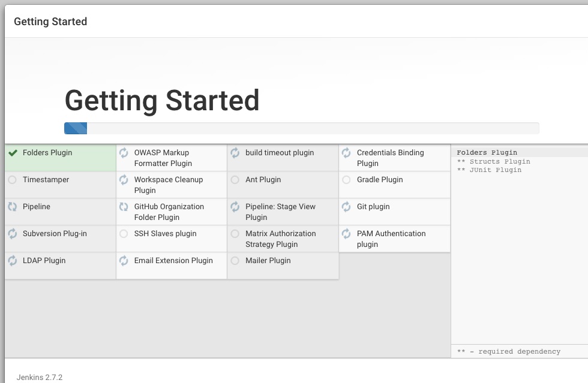588x383 pixels.
Task: Click the sync icon beside Git plugin
Action: 347,207
